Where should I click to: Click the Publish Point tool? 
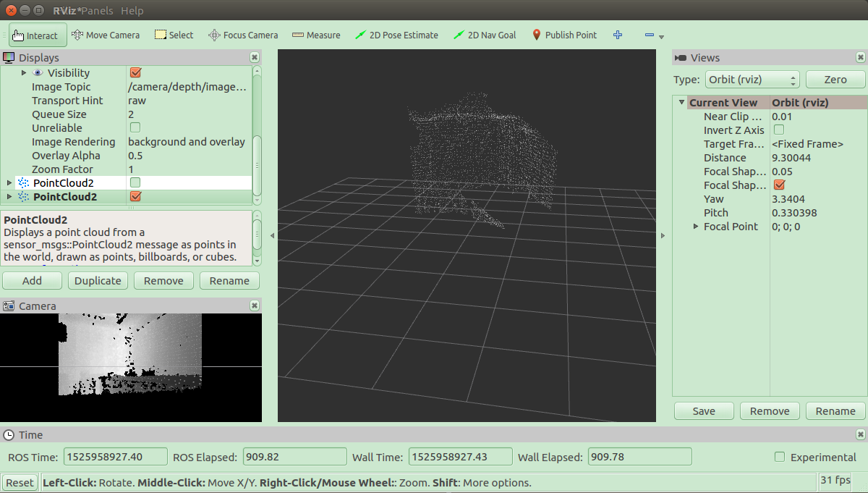(x=564, y=35)
